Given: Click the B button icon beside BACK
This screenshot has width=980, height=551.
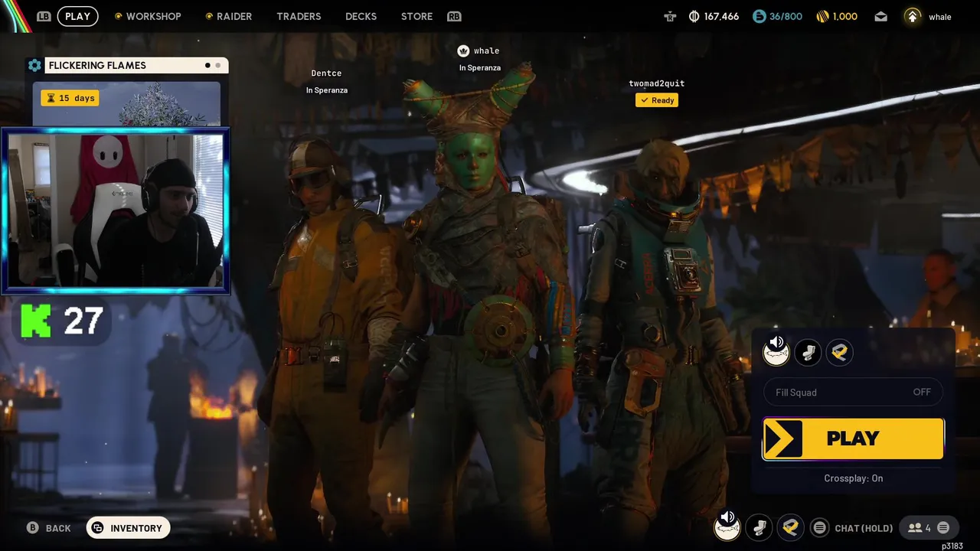Looking at the screenshot, I should (x=32, y=527).
